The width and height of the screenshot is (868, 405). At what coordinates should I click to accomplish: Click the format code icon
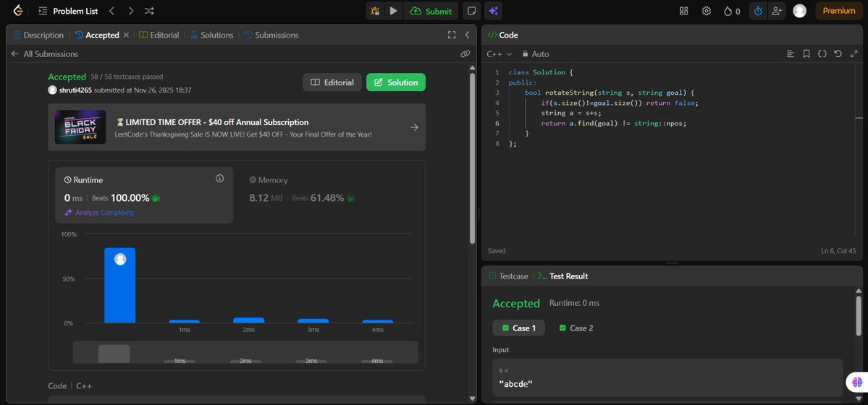click(791, 54)
